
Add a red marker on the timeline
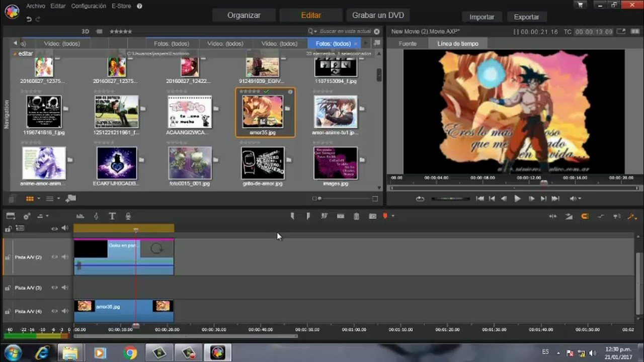point(385,216)
